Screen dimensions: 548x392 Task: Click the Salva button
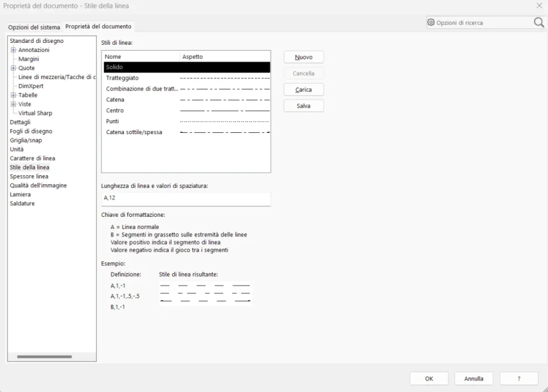(x=303, y=106)
